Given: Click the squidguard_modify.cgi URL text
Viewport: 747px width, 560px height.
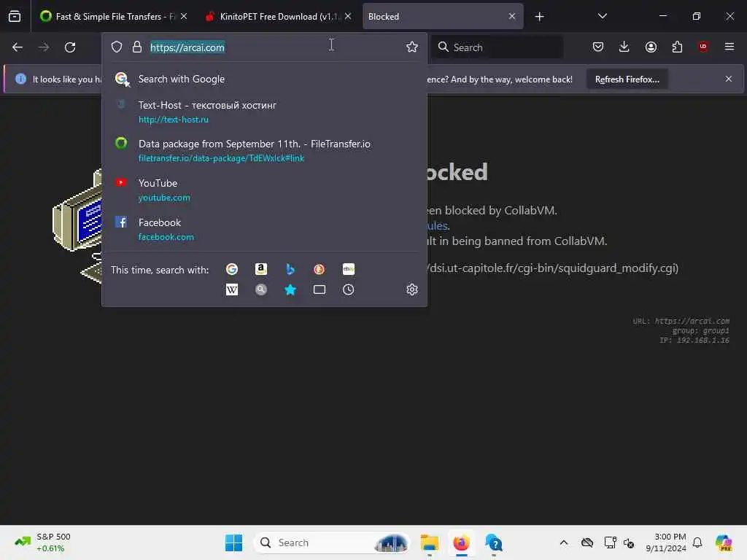Looking at the screenshot, I should click(553, 268).
